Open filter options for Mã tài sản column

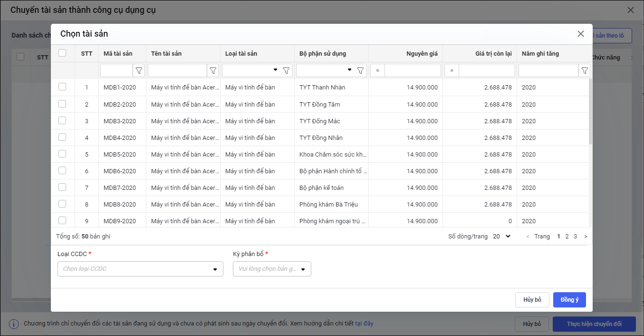139,70
